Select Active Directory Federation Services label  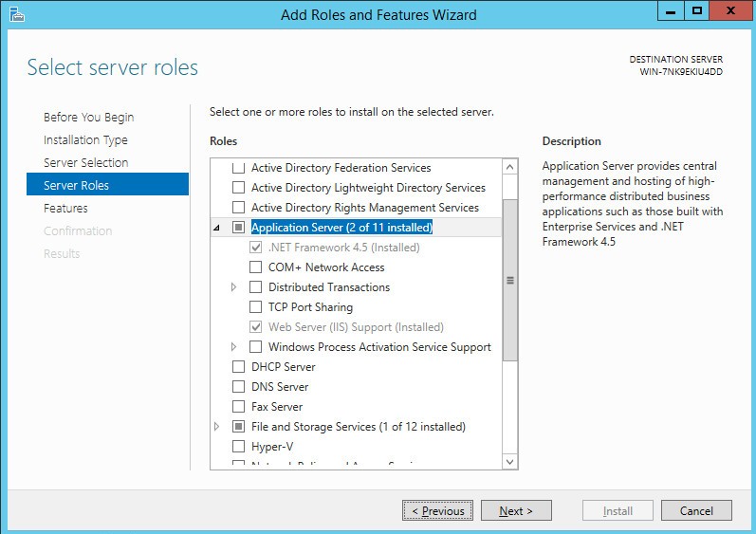(x=341, y=168)
